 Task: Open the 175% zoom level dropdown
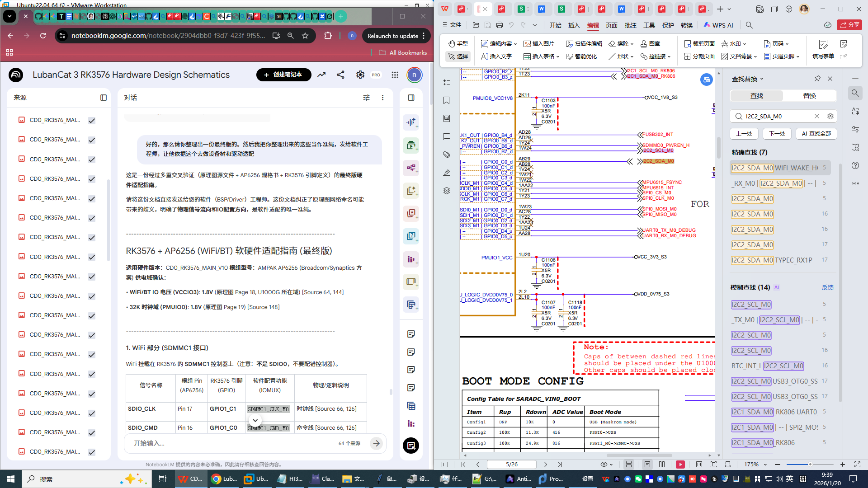tap(765, 465)
